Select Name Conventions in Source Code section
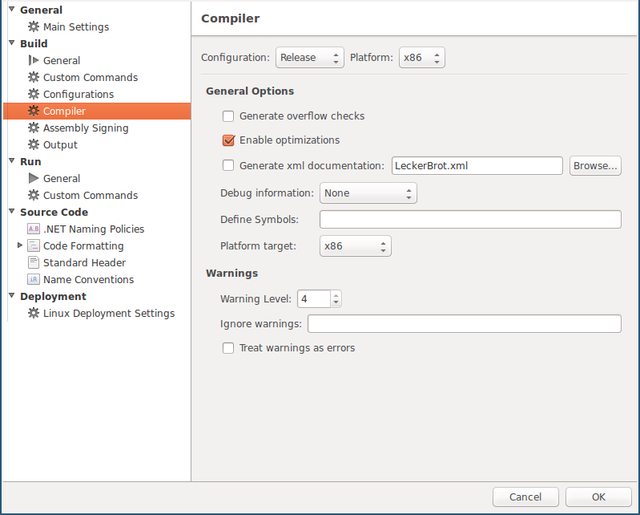The image size is (640, 515). (88, 280)
